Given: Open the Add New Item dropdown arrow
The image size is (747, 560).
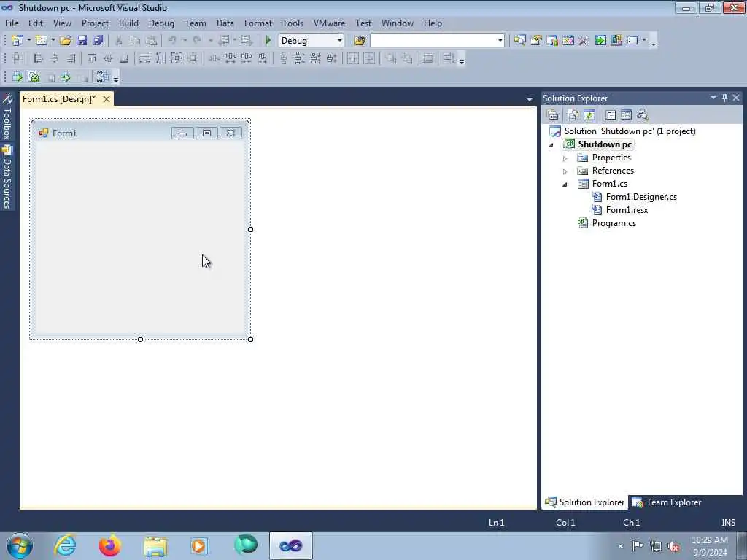Looking at the screenshot, I should click(x=53, y=41).
